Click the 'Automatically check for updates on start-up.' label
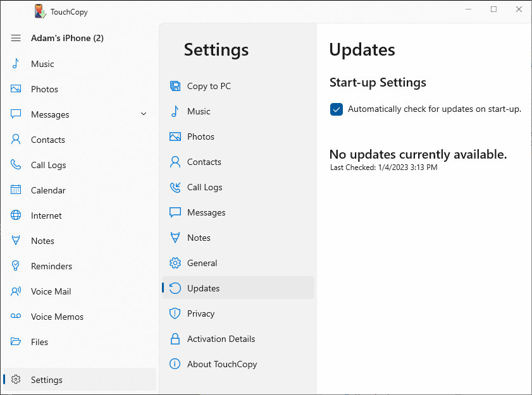Viewport: 532px width, 395px height. point(435,109)
